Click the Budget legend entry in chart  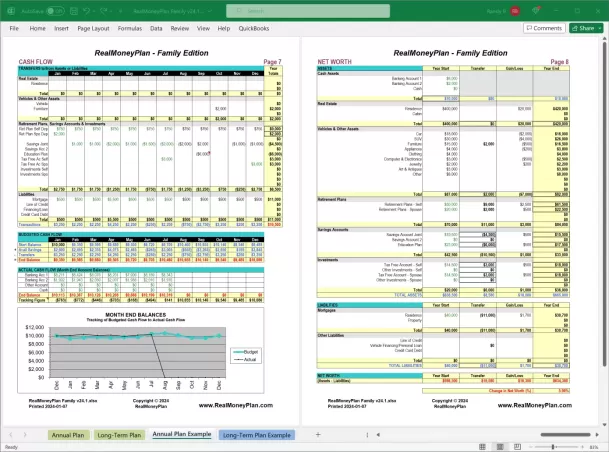245,352
